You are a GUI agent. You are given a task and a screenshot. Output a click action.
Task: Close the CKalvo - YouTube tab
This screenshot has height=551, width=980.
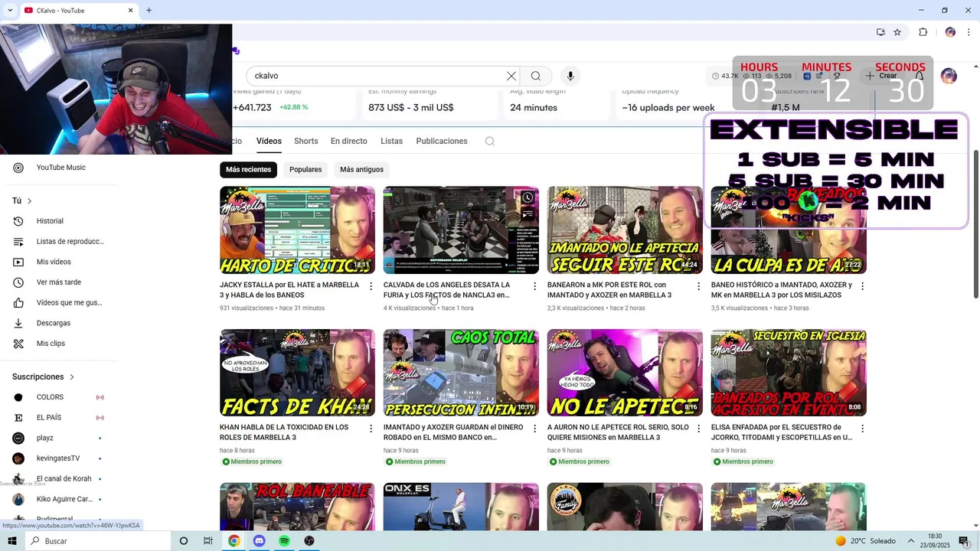[x=130, y=10]
